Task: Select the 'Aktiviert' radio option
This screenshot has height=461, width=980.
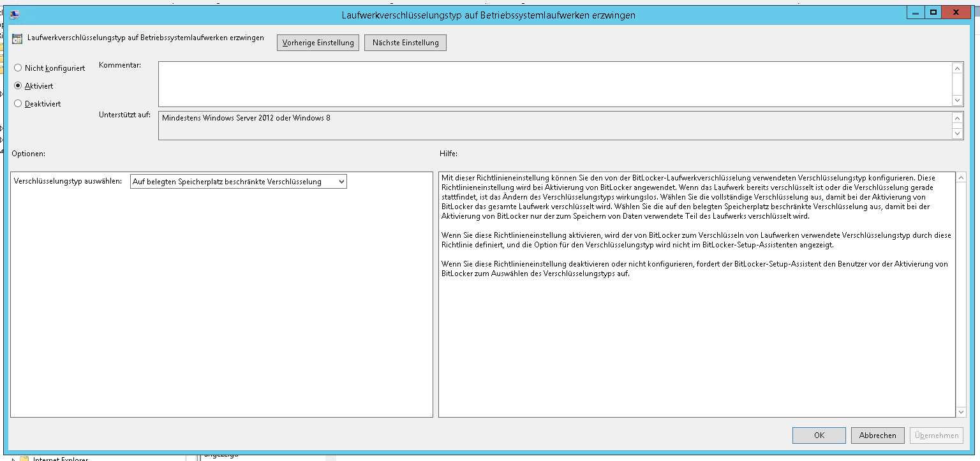Action: coord(18,85)
